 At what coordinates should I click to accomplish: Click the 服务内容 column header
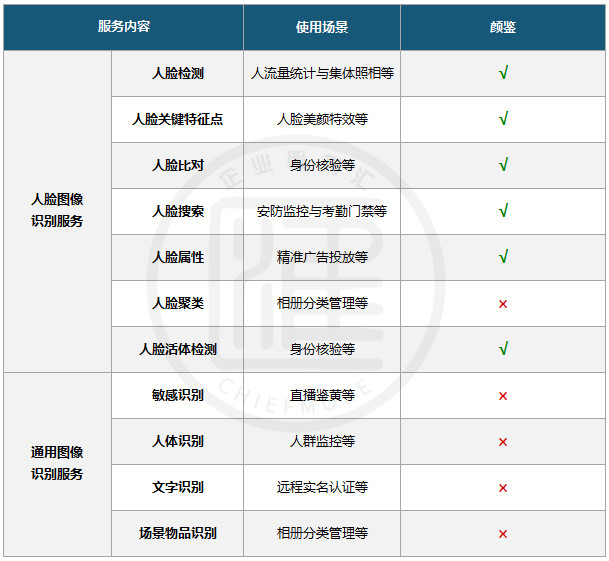(x=124, y=27)
